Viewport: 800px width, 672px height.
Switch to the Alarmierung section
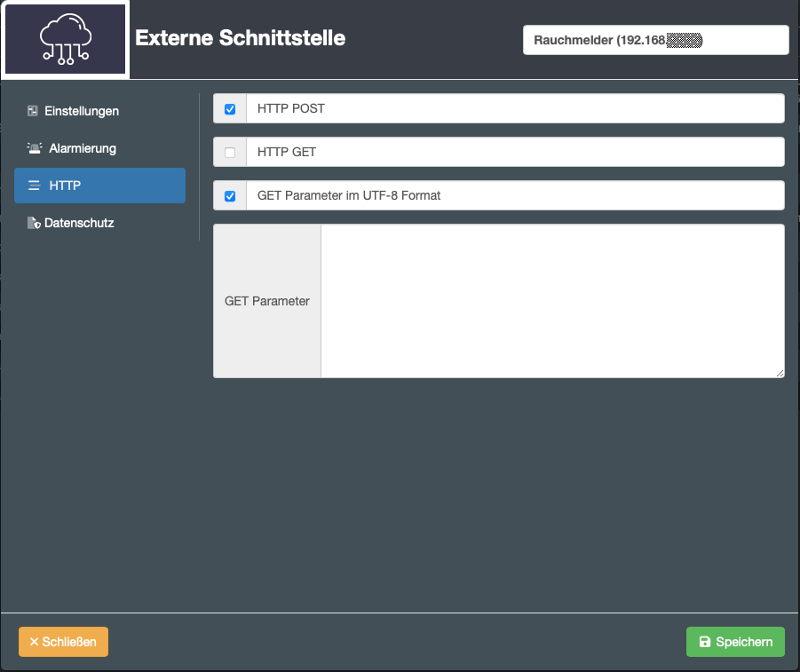coord(83,148)
